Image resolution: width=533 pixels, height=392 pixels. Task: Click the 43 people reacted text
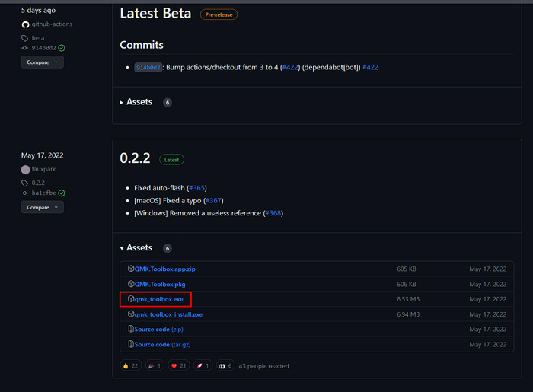(263, 366)
